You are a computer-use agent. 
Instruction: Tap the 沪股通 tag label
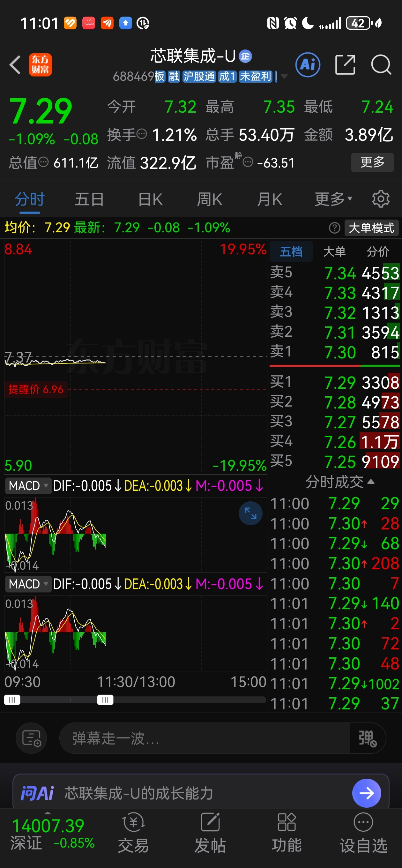199,77
